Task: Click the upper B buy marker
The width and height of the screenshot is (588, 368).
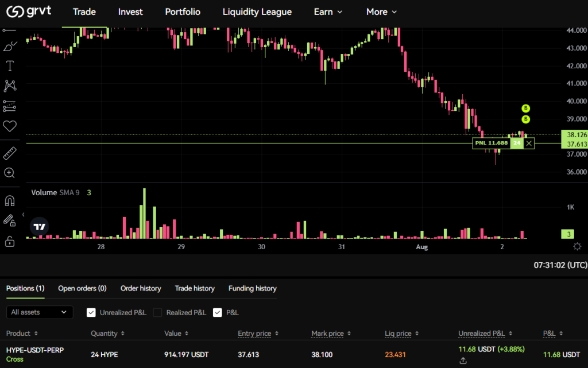Action: (526, 109)
